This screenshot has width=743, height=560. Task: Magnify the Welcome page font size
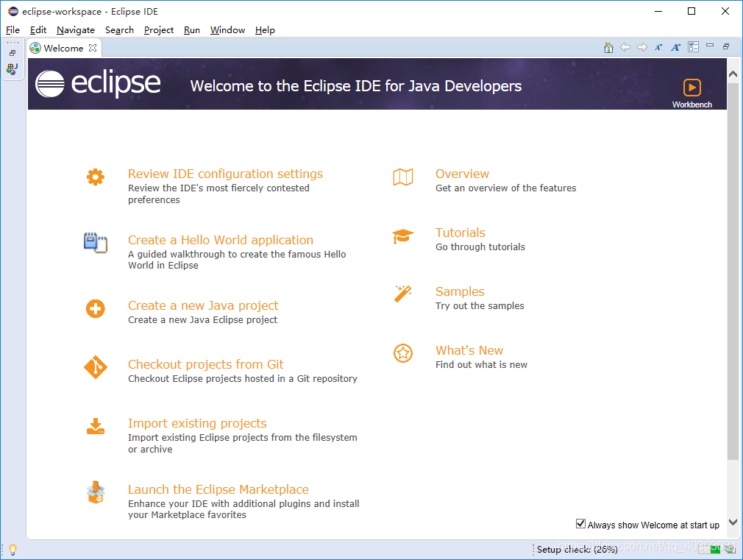click(x=676, y=47)
